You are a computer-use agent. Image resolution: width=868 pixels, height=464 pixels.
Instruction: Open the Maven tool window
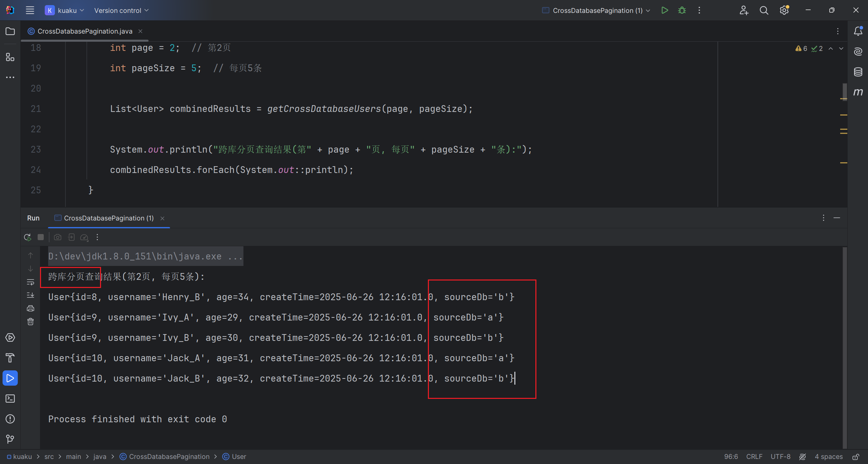(858, 92)
